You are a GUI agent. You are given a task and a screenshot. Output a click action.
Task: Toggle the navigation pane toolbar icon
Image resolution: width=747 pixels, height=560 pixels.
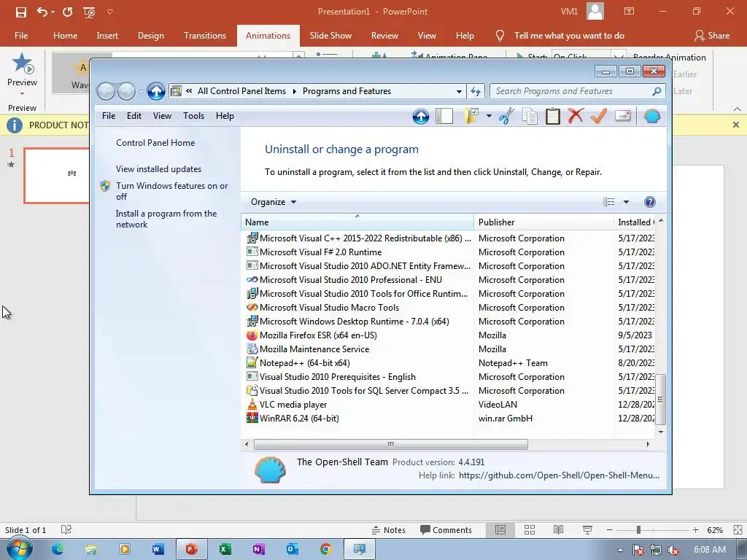coord(444,116)
